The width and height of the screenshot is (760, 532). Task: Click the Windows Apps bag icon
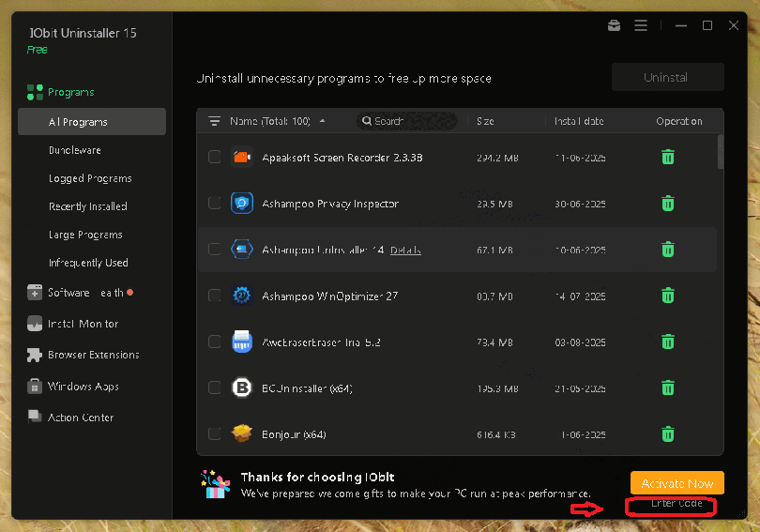35,387
